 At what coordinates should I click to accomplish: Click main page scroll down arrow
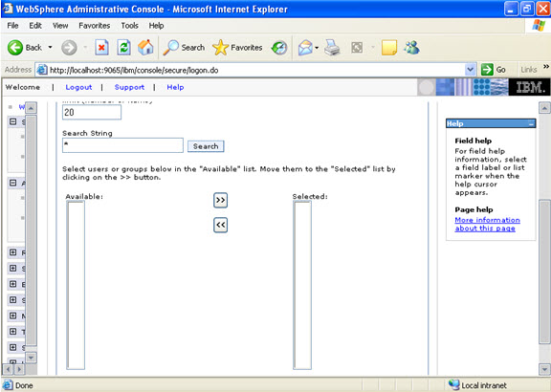coord(544,369)
